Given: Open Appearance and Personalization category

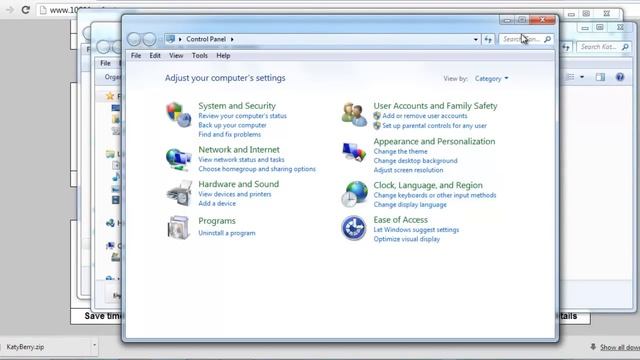Looking at the screenshot, I should [x=434, y=141].
